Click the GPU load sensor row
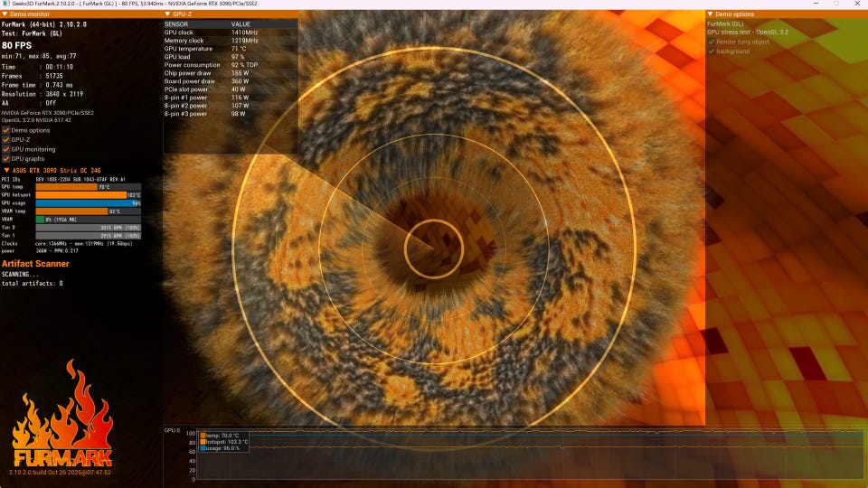This screenshot has width=868, height=488. pos(231,57)
